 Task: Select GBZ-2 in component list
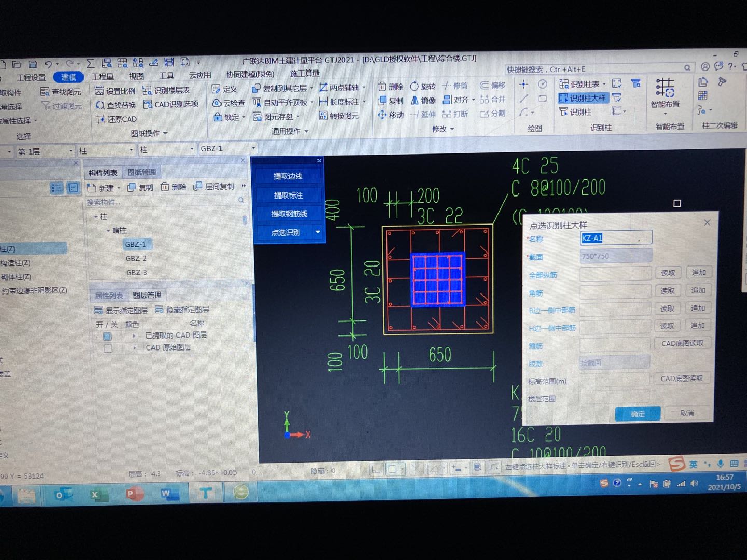[136, 258]
